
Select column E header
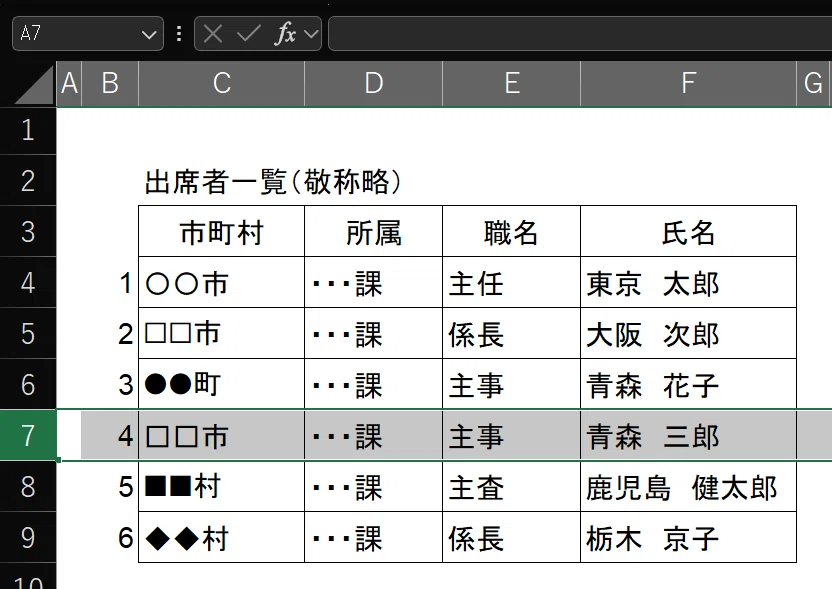coord(512,83)
